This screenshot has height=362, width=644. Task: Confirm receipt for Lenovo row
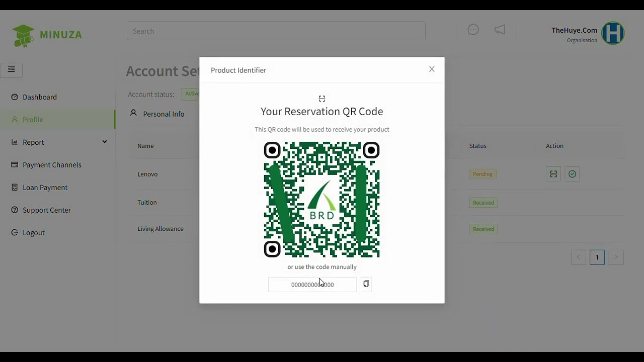coord(572,174)
